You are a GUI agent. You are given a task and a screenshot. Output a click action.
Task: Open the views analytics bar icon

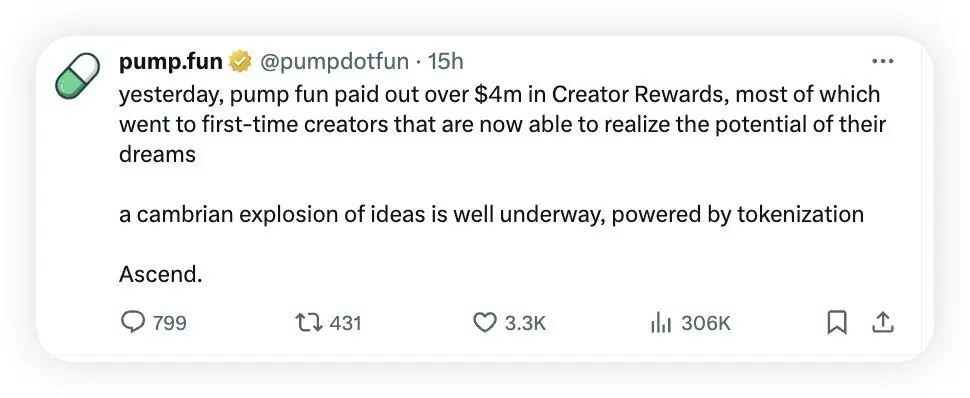click(661, 322)
